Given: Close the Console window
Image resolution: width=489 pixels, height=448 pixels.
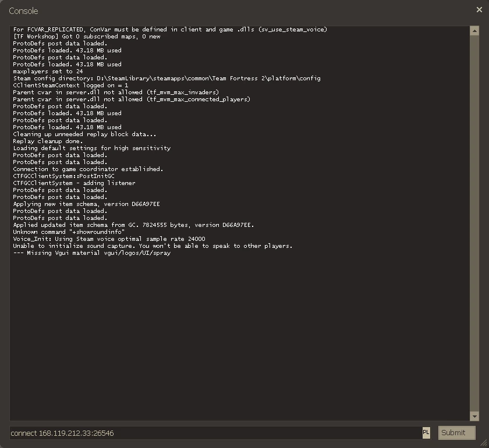Looking at the screenshot, I should tap(479, 10).
